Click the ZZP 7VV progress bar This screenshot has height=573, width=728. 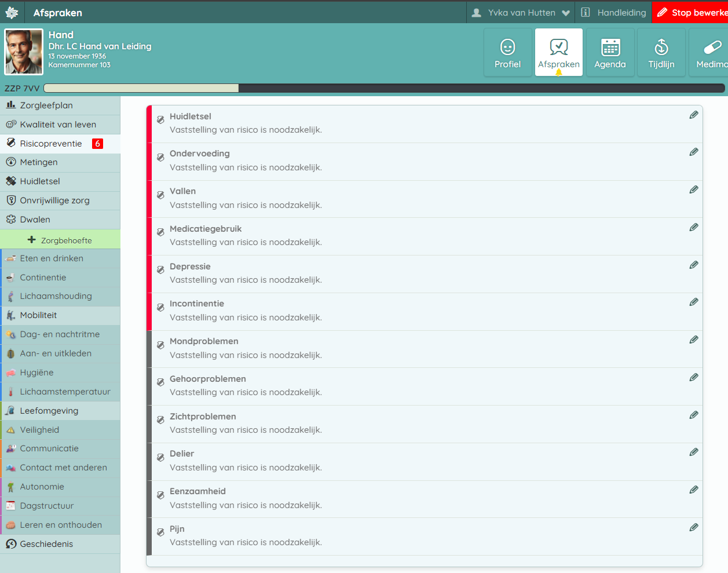[x=384, y=88]
